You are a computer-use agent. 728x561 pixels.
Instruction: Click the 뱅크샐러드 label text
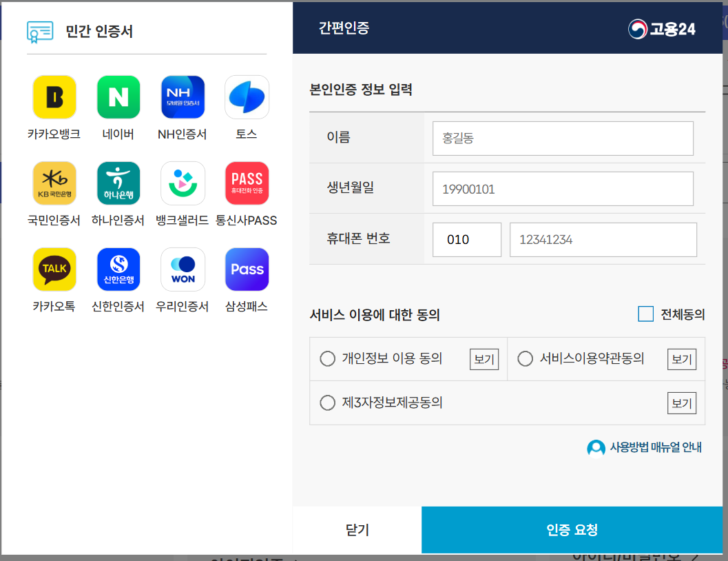tap(183, 220)
